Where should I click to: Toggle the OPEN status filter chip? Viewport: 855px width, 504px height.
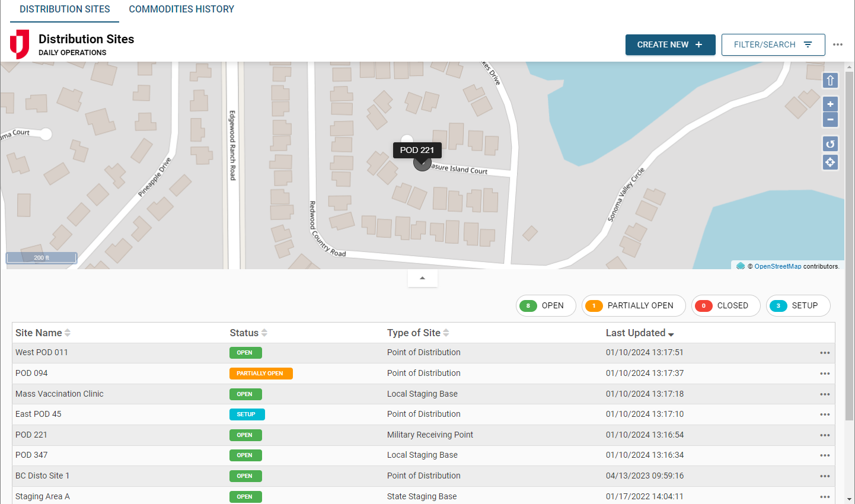coord(545,305)
